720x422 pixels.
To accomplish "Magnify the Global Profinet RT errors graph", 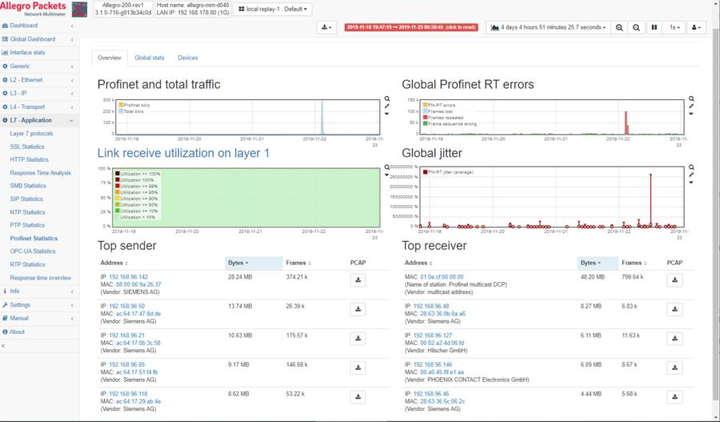I will [x=691, y=99].
